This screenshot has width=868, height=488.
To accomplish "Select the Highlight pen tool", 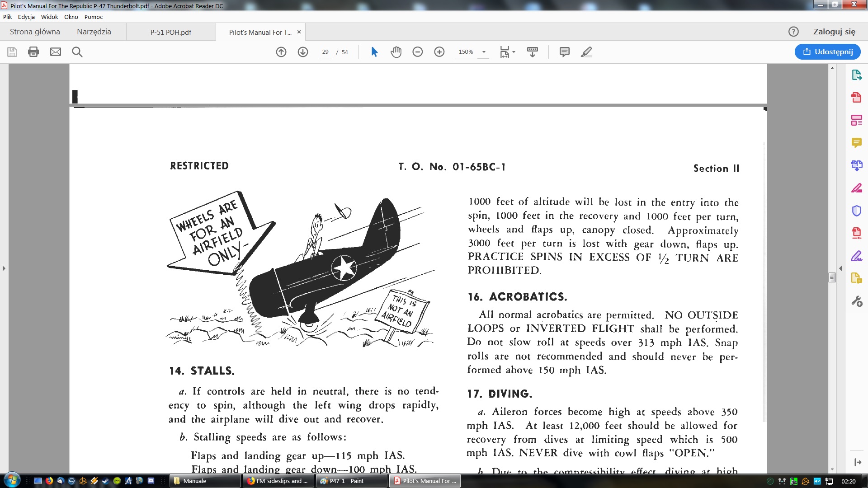I will 586,52.
